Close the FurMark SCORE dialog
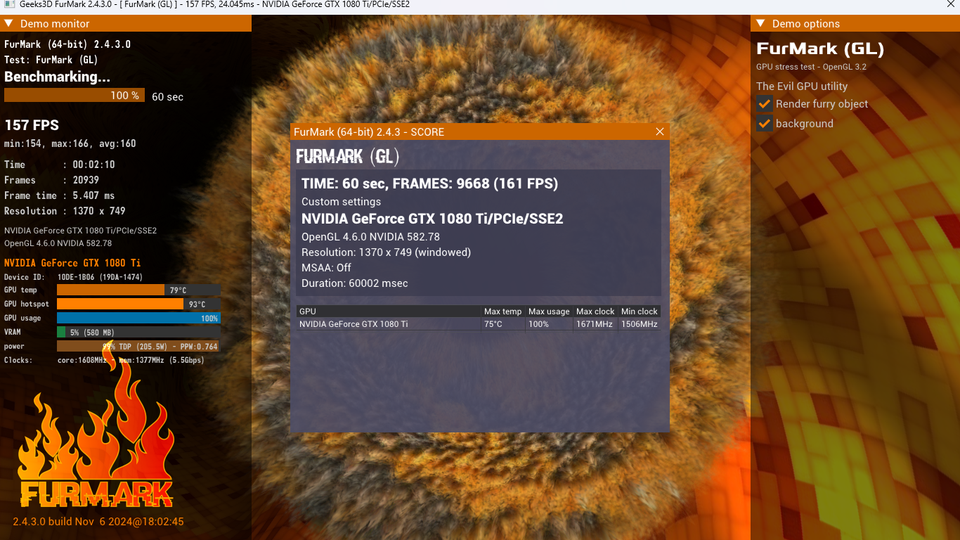The height and width of the screenshot is (540, 960). 659,132
